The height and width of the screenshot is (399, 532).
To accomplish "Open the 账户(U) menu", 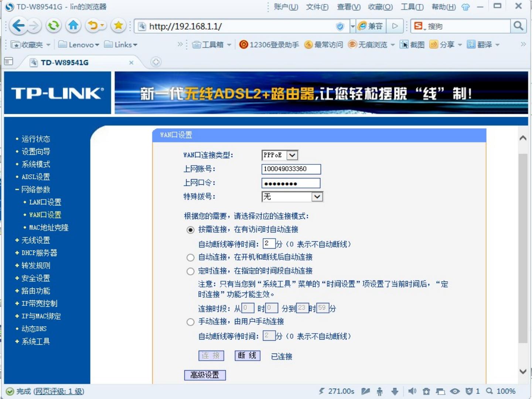I will 286,7.
